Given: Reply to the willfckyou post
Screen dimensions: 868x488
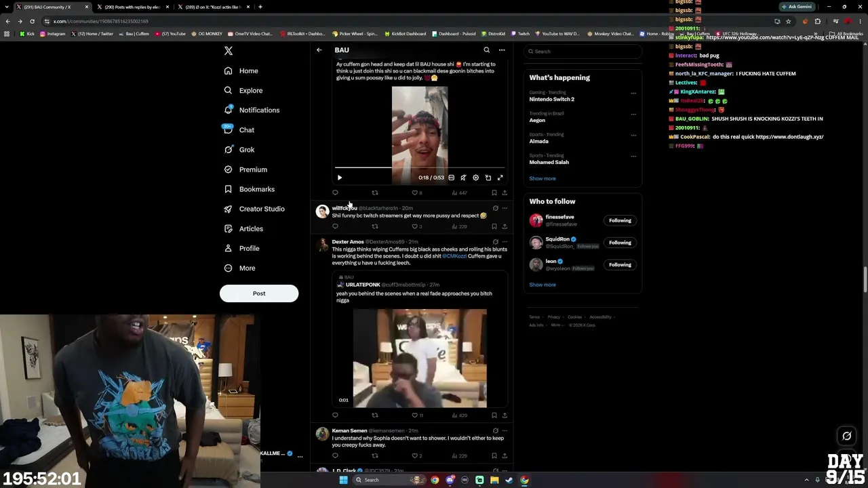Looking at the screenshot, I should (335, 226).
